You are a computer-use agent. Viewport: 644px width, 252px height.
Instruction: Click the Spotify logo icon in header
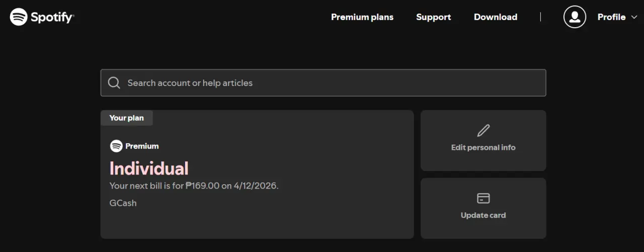pyautogui.click(x=19, y=17)
